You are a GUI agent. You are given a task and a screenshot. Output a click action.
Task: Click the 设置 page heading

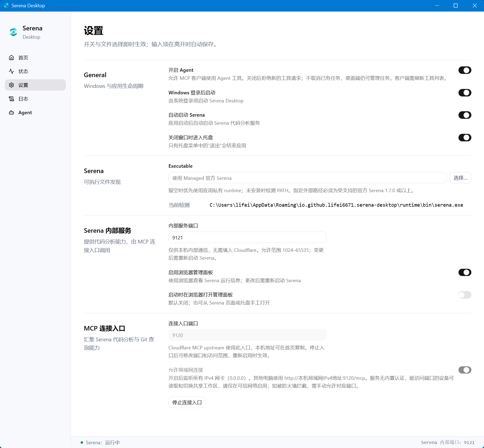94,31
